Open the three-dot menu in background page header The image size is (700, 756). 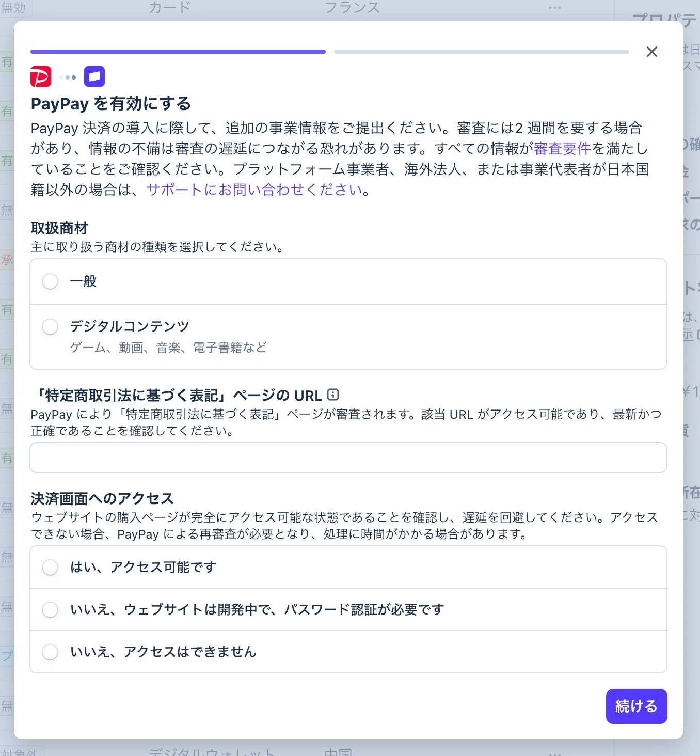(555, 8)
